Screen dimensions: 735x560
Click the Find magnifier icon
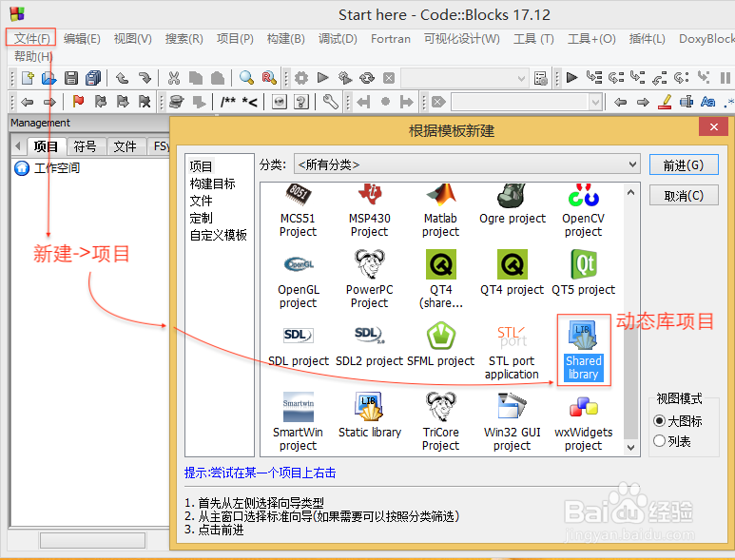(x=246, y=78)
